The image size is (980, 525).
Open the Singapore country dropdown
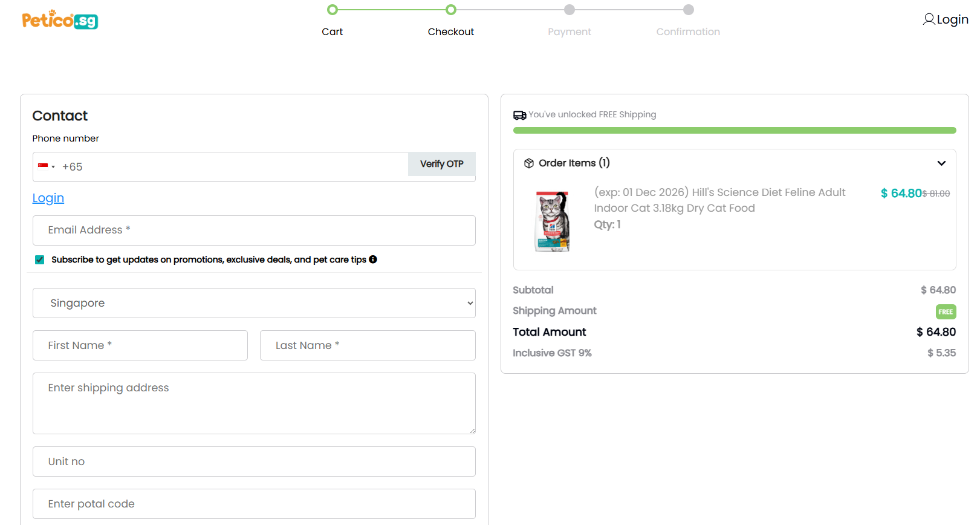(x=253, y=302)
